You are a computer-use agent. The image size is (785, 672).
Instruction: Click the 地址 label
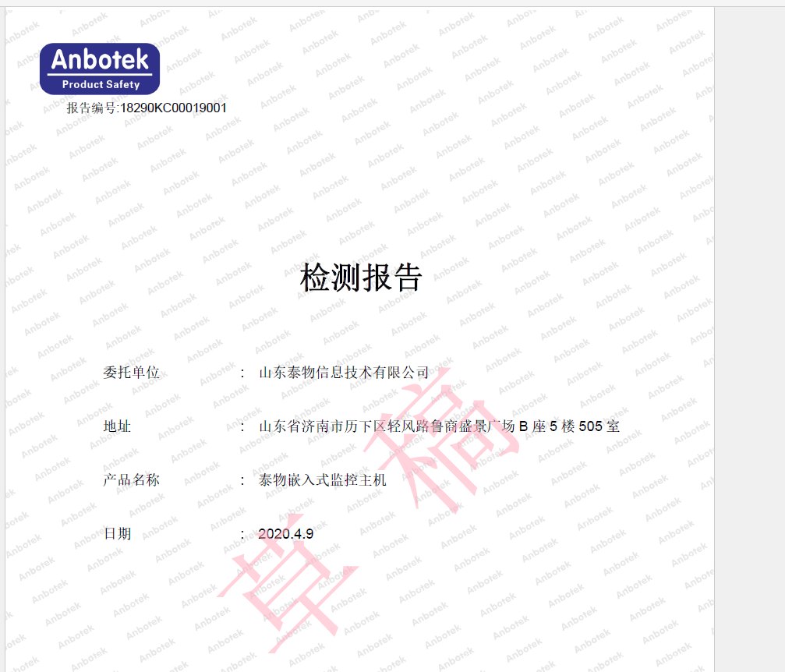coord(117,426)
